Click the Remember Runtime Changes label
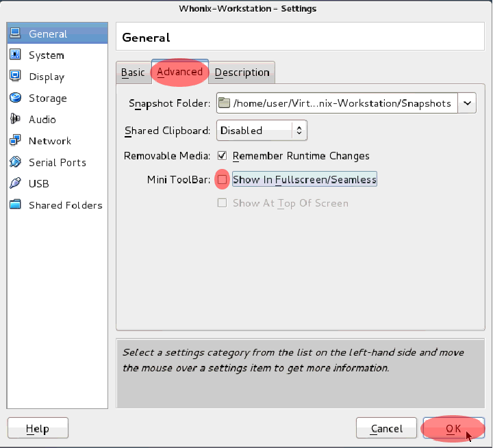Image resolution: width=493 pixels, height=448 pixels. (x=301, y=156)
